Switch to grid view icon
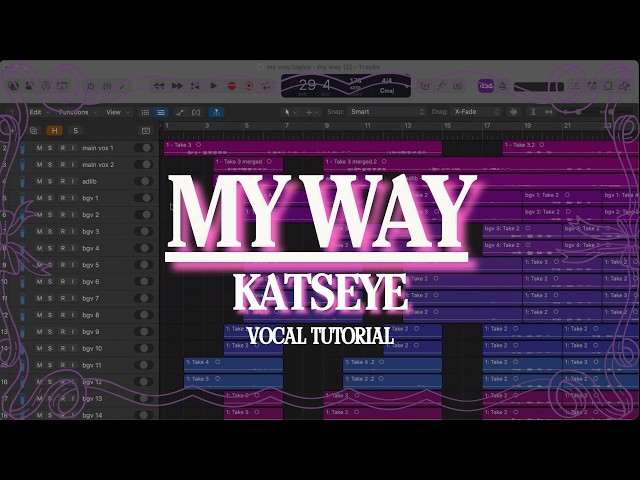 tap(145, 112)
